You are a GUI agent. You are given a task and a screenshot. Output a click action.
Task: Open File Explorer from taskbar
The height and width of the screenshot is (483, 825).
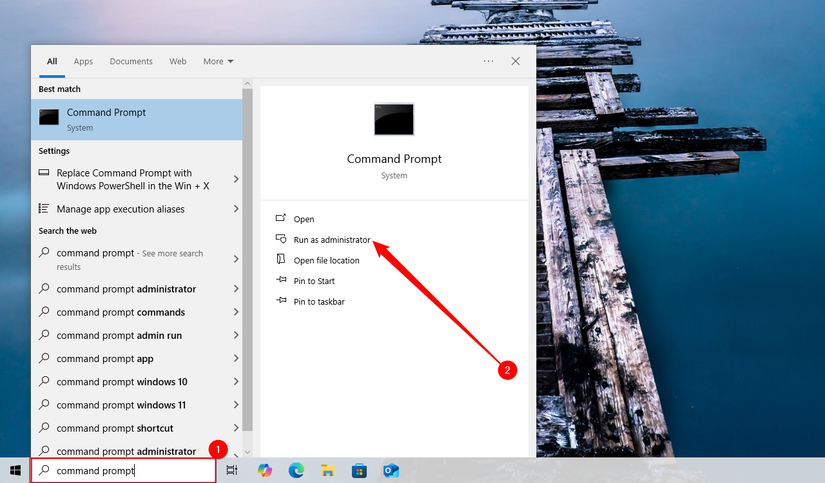[x=328, y=470]
